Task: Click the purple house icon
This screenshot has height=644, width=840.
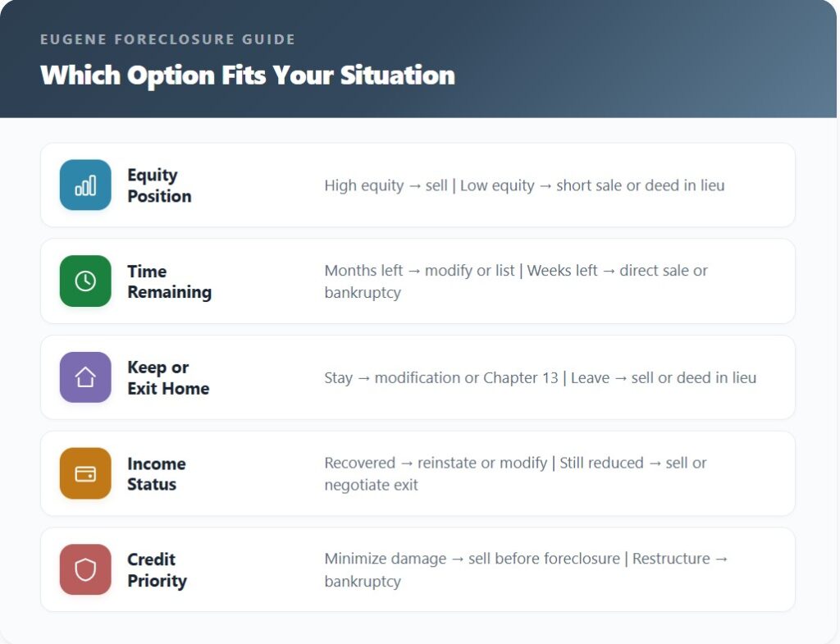Action: pos(85,377)
